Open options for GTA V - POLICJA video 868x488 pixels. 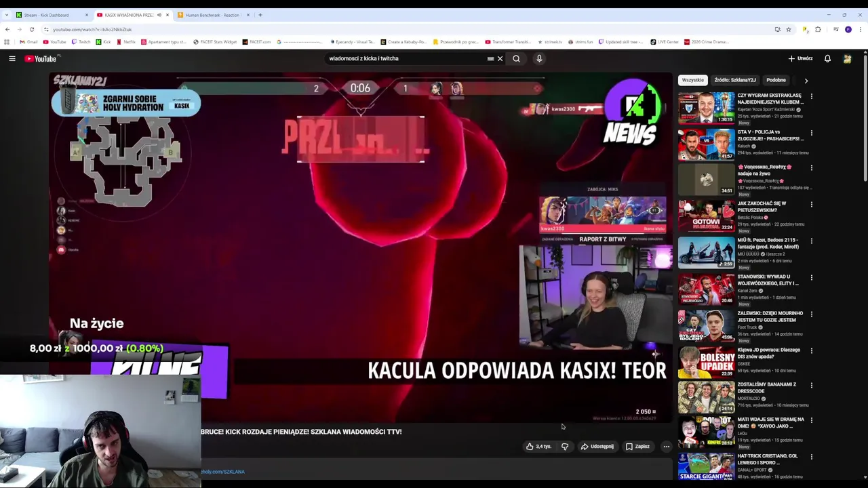(811, 133)
